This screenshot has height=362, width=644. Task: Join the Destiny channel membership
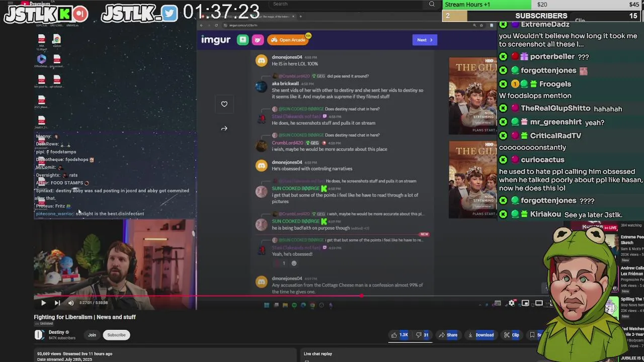pos(92,335)
